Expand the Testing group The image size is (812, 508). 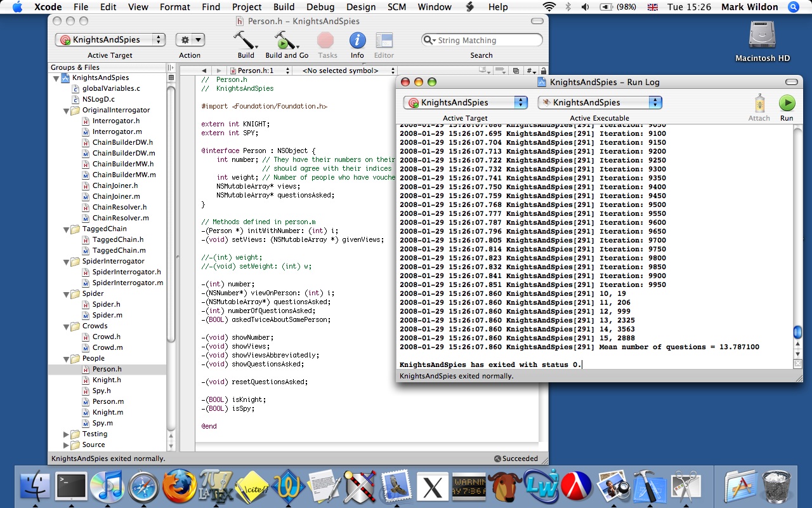67,434
